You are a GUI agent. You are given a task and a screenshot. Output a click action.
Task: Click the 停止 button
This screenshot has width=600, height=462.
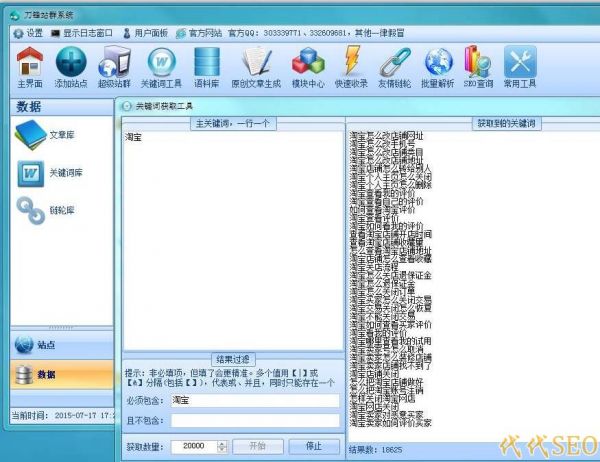pyautogui.click(x=314, y=446)
